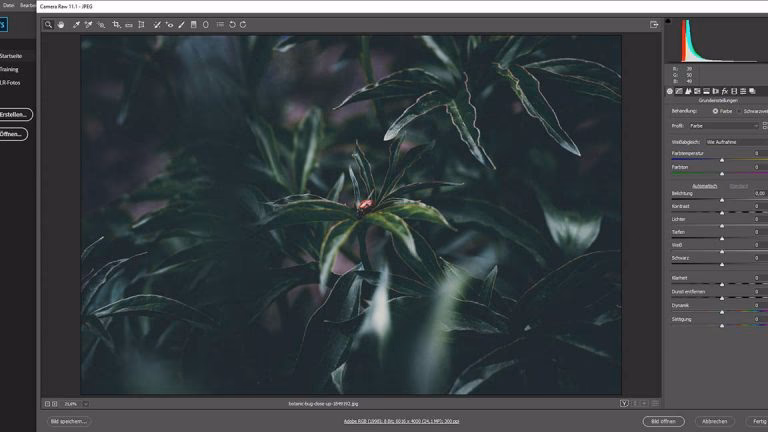The width and height of the screenshot is (768, 432).
Task: Select the Hand tool
Action: [x=60, y=24]
